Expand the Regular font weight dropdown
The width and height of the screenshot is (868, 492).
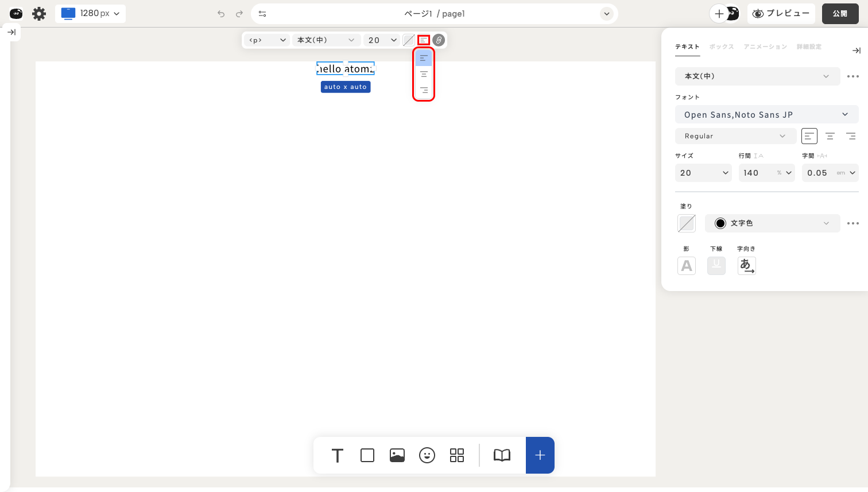click(x=735, y=136)
